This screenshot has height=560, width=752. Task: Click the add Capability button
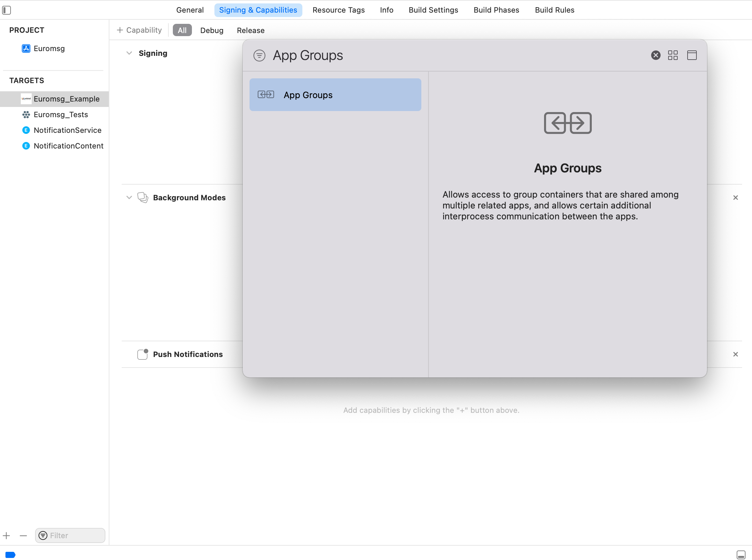click(x=139, y=30)
